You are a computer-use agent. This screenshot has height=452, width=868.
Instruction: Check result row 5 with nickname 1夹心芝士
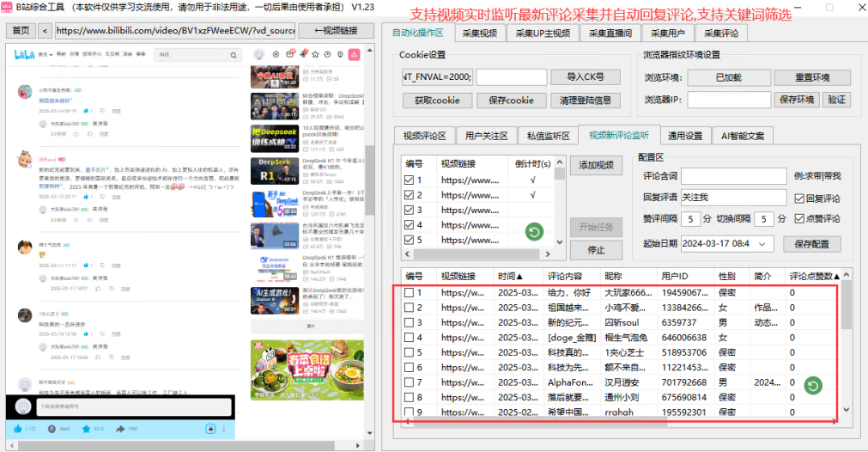pyautogui.click(x=409, y=352)
